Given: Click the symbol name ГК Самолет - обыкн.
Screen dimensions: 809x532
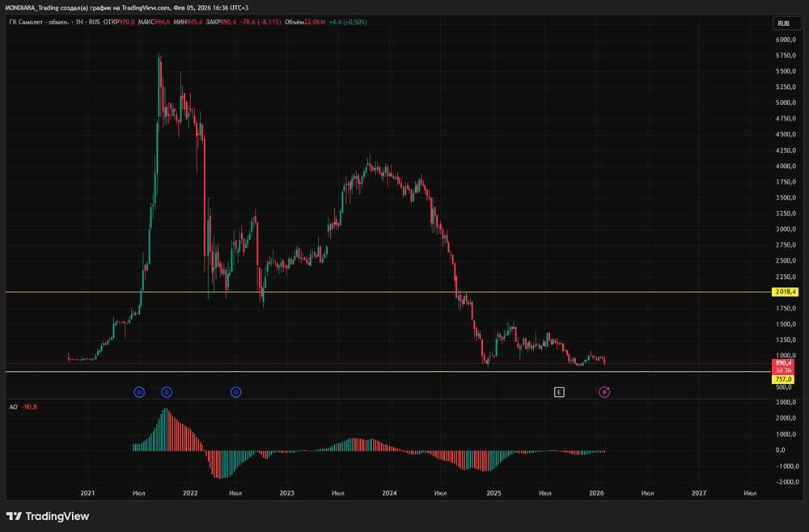Looking at the screenshot, I should 40,22.
